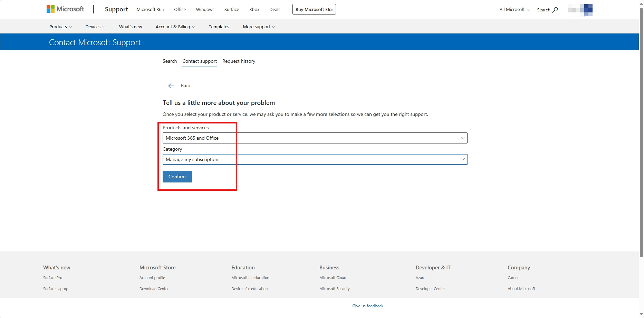The width and height of the screenshot is (644, 318).
Task: Click the scrollbar down arrow
Action: 641,314
